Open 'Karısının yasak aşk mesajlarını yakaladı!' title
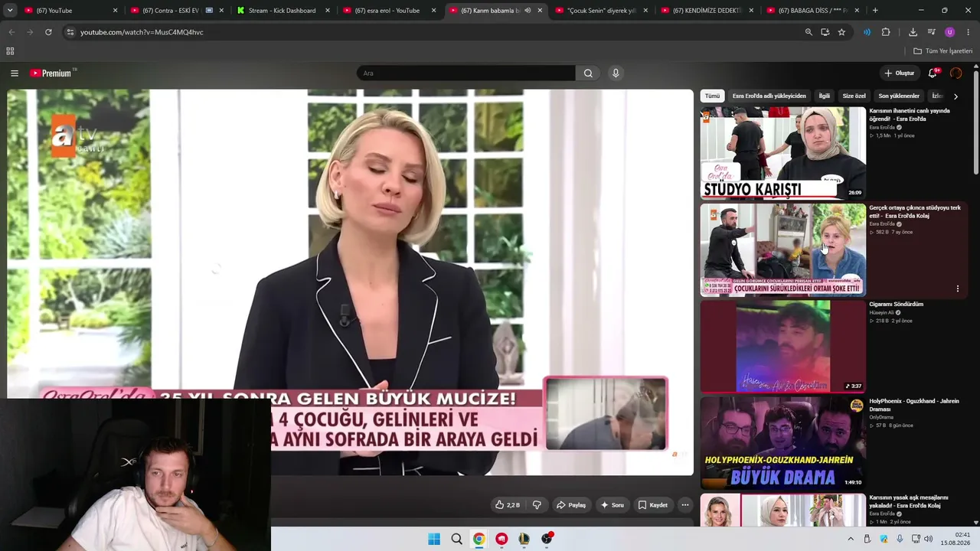Image resolution: width=980 pixels, height=551 pixels. click(x=909, y=501)
